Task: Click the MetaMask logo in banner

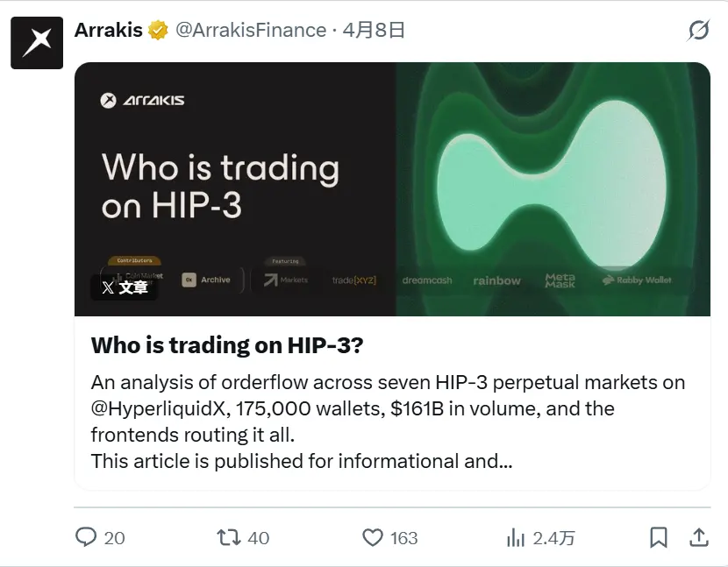Action: click(x=560, y=280)
